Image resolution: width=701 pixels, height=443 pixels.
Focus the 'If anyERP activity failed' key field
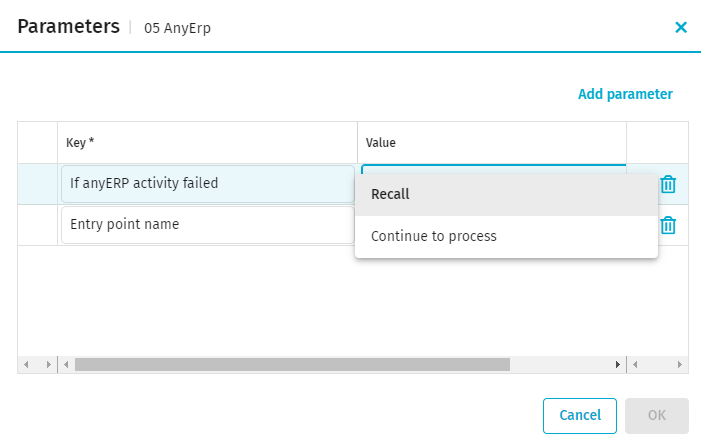207,183
